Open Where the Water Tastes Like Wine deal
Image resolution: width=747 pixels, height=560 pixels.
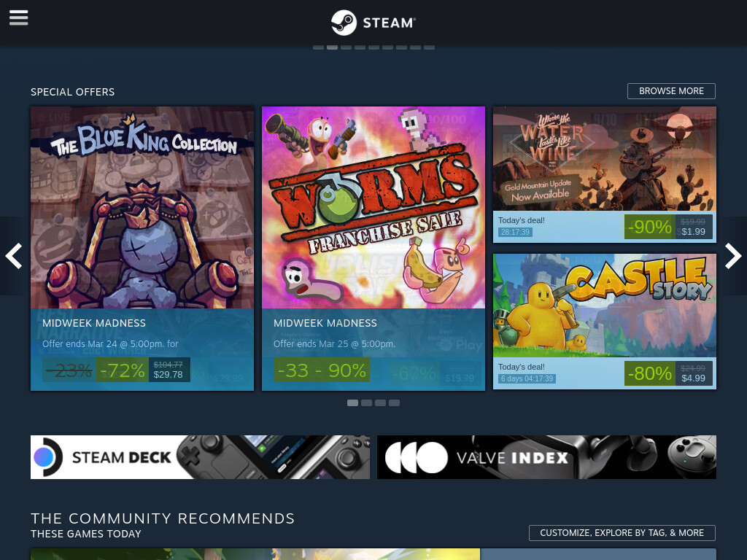(605, 174)
